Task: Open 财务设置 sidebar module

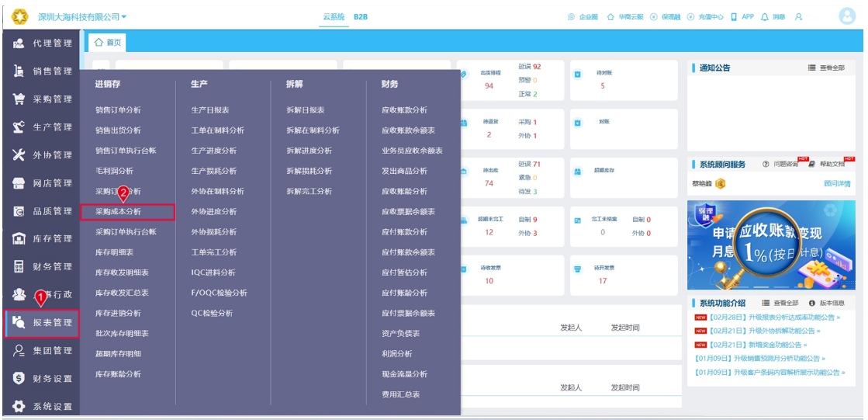Action: point(42,379)
